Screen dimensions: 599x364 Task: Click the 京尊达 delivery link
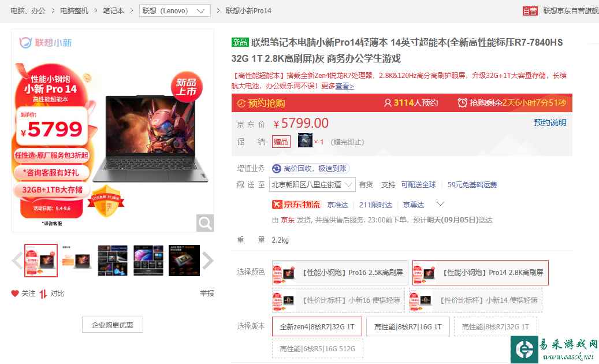[x=414, y=205]
